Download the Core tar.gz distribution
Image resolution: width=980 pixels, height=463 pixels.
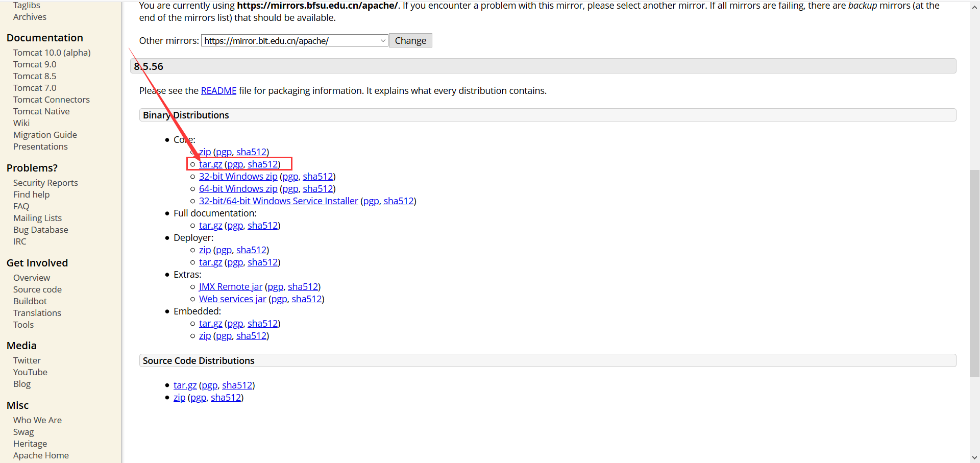point(210,164)
